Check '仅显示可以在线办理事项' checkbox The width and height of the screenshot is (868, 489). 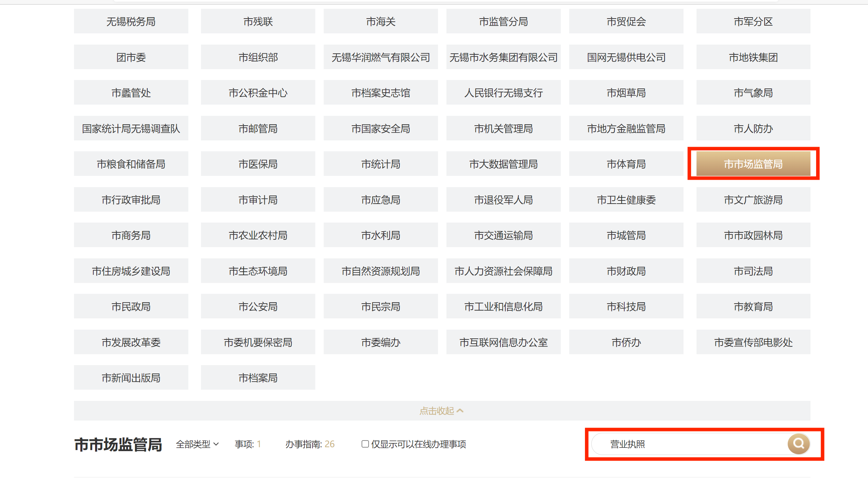[365, 444]
